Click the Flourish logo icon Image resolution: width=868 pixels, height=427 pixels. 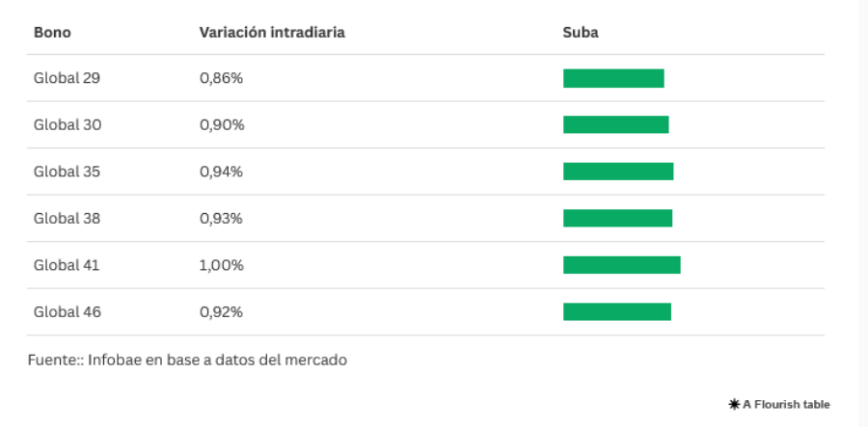pos(734,405)
